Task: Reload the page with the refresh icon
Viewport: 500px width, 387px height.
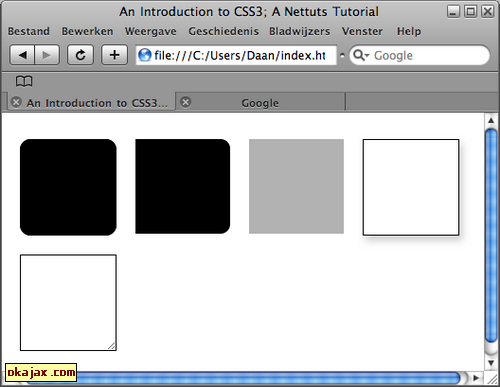Action: [80, 55]
